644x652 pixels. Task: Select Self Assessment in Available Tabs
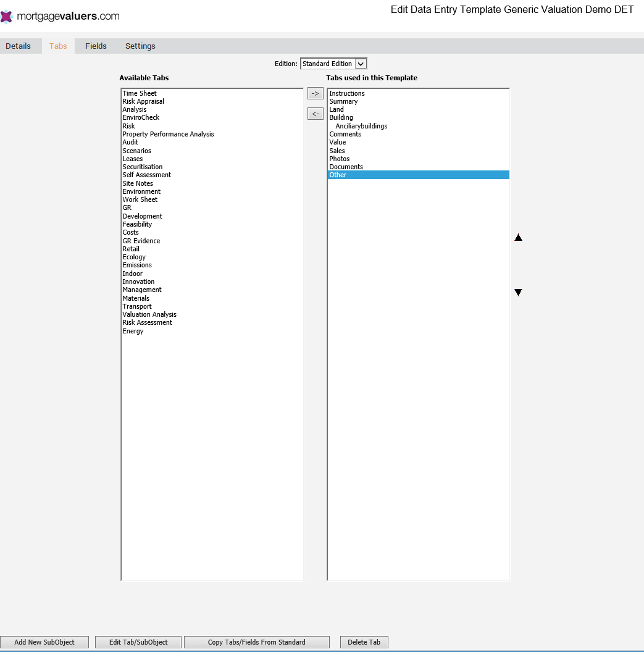pyautogui.click(x=212, y=175)
